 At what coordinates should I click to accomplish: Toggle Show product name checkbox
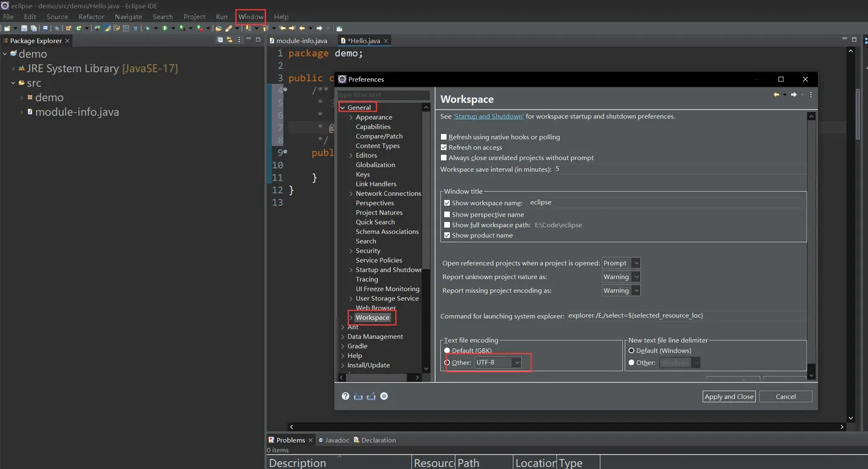pyautogui.click(x=447, y=236)
